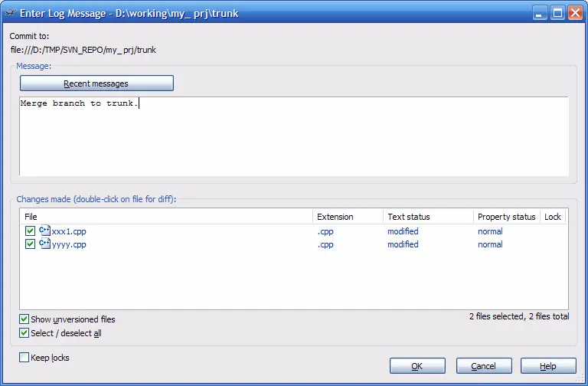Click the TortoiseSVN title bar icon
588x386 pixels.
(11, 13)
